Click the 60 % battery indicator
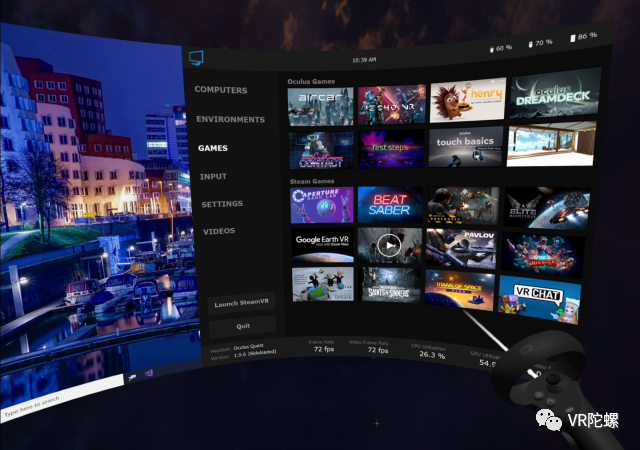Viewport: 640px width, 450px height. [501, 49]
